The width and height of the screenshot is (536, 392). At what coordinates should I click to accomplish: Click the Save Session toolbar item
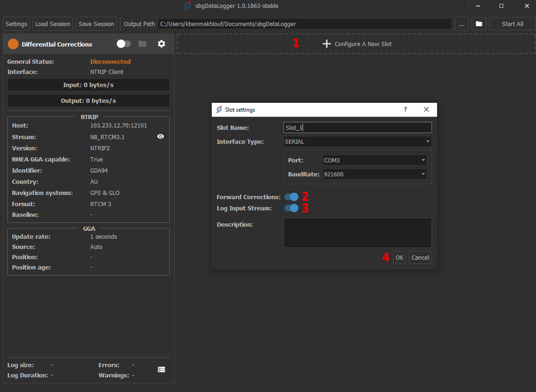[96, 24]
